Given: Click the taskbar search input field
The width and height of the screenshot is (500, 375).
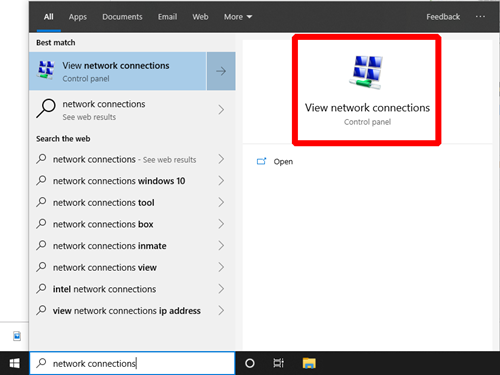Looking at the screenshot, I should 132,363.
